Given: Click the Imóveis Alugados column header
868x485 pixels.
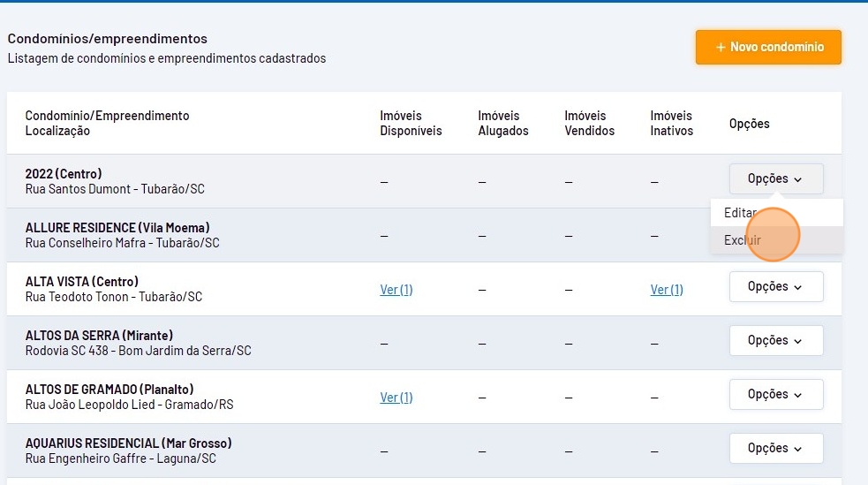Looking at the screenshot, I should click(503, 124).
